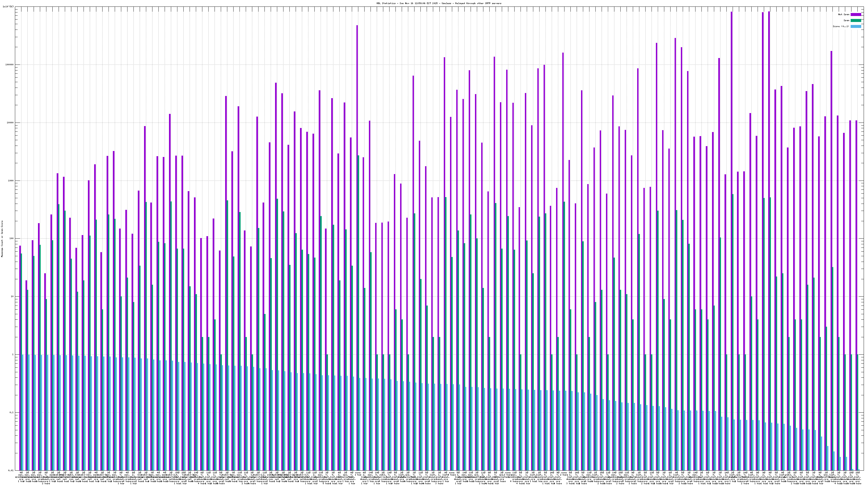The height and width of the screenshot is (488, 868).
Task: Click the RBL Statistics chart title
Action: coord(439,3)
